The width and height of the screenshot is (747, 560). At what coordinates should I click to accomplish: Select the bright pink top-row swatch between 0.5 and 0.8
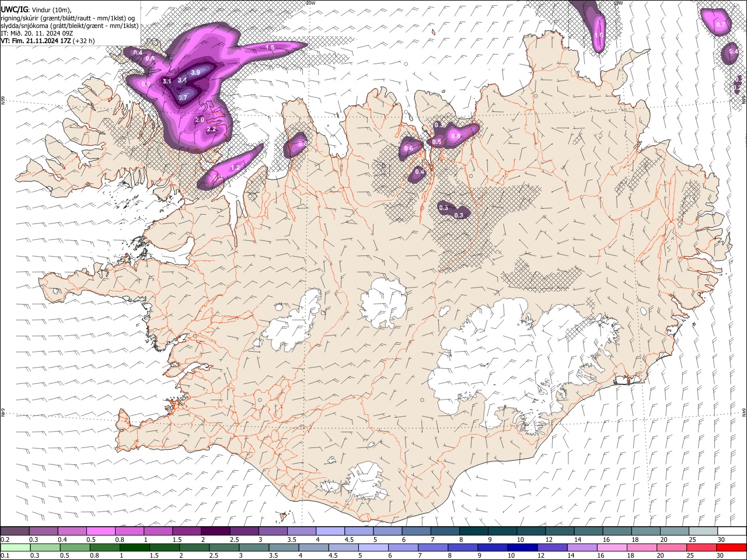pyautogui.click(x=100, y=531)
